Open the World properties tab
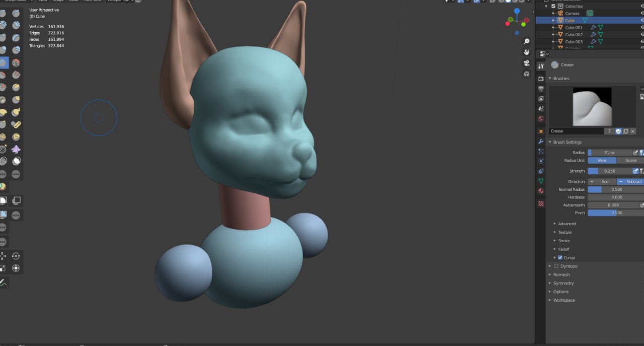The image size is (644, 346). point(541,119)
